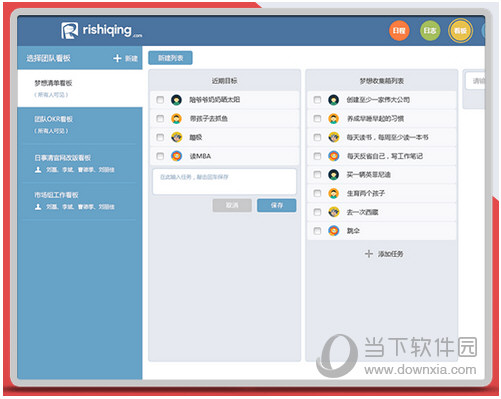Click the 选择团队看板 sidebar title
Screen dimensions: 501x399
pyautogui.click(x=48, y=58)
